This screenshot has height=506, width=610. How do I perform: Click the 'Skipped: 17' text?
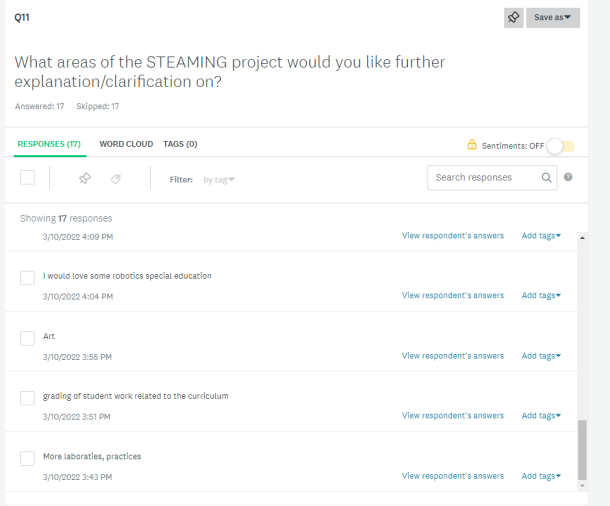pyautogui.click(x=98, y=106)
